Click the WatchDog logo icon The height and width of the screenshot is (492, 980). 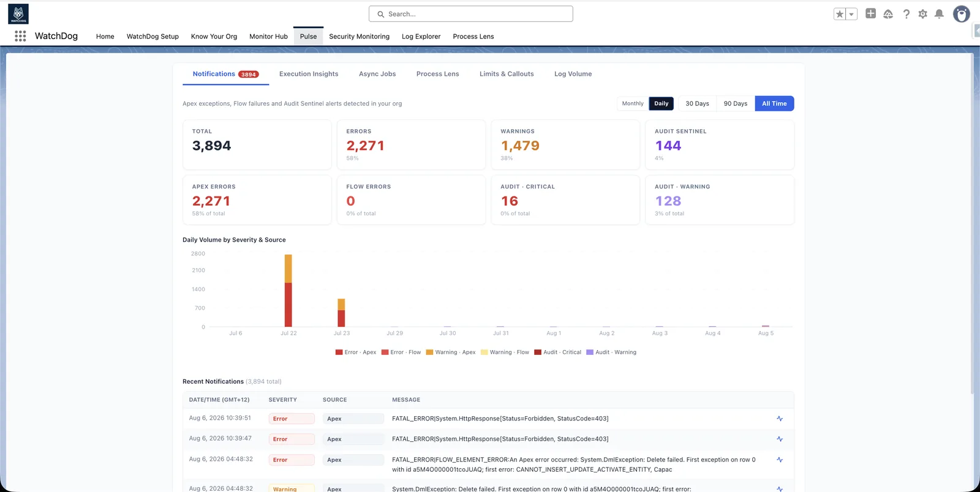(x=18, y=14)
